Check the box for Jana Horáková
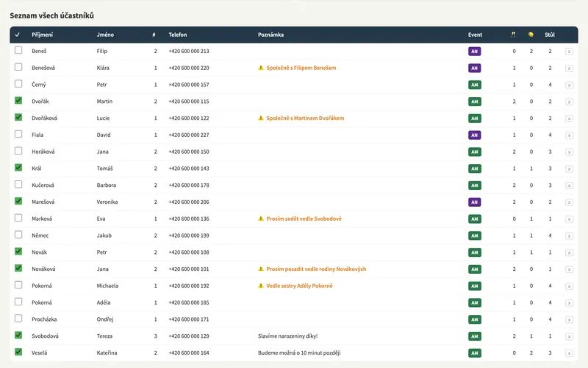 (x=18, y=151)
